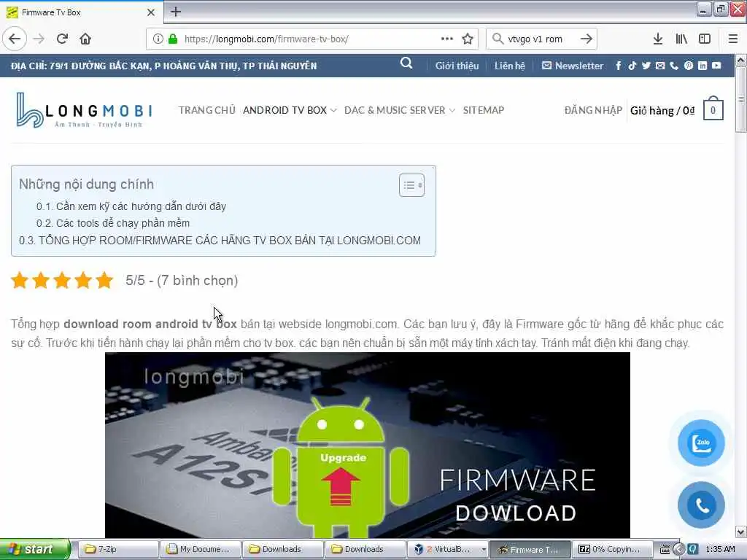Reload the page with the refresh icon

click(x=62, y=39)
